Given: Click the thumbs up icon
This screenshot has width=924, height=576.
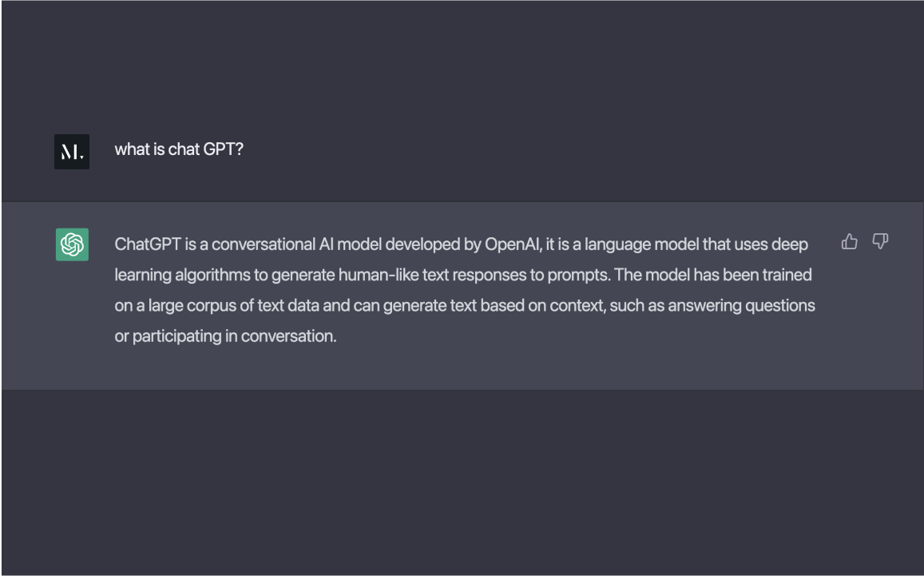Looking at the screenshot, I should tap(850, 241).
